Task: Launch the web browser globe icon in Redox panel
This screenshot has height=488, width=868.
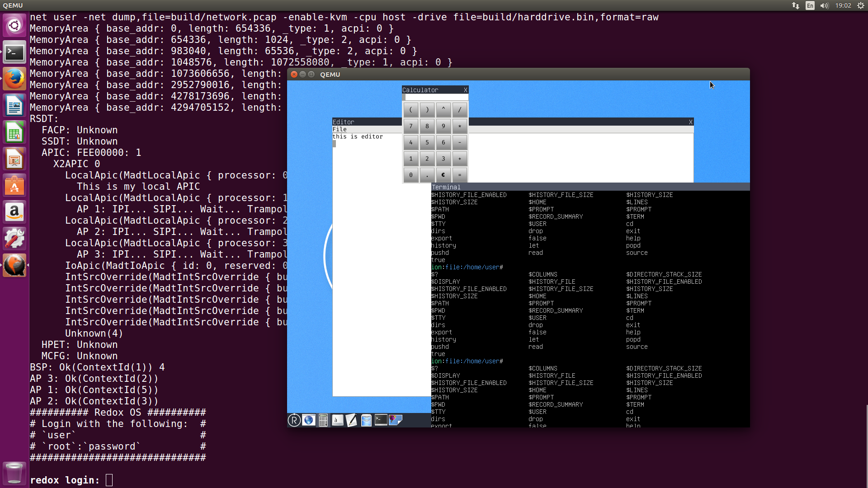Action: pyautogui.click(x=309, y=420)
